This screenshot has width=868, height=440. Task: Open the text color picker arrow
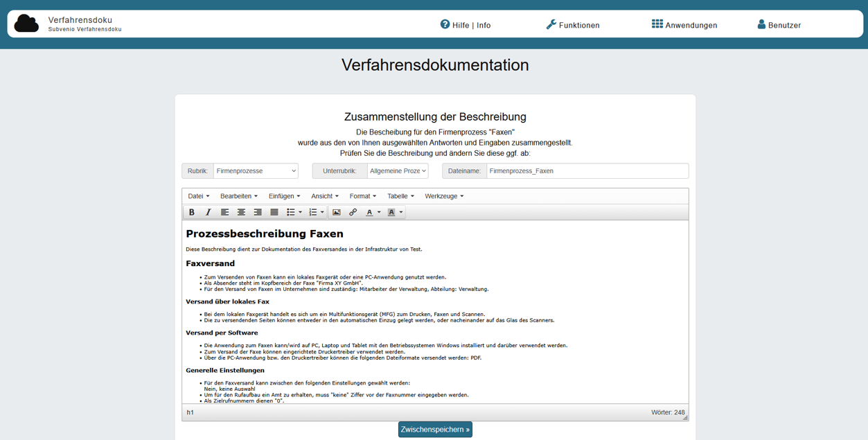coord(379,213)
